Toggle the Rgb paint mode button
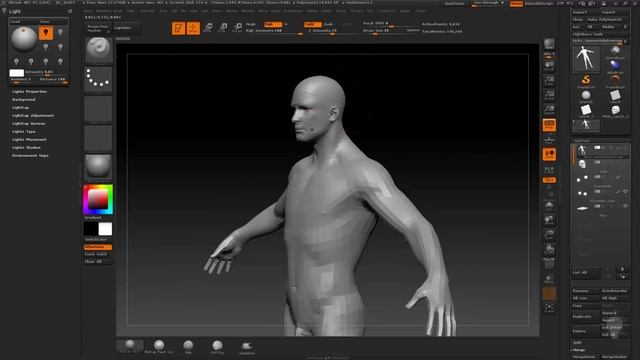Viewport: 640px width, 360px height. (272, 24)
